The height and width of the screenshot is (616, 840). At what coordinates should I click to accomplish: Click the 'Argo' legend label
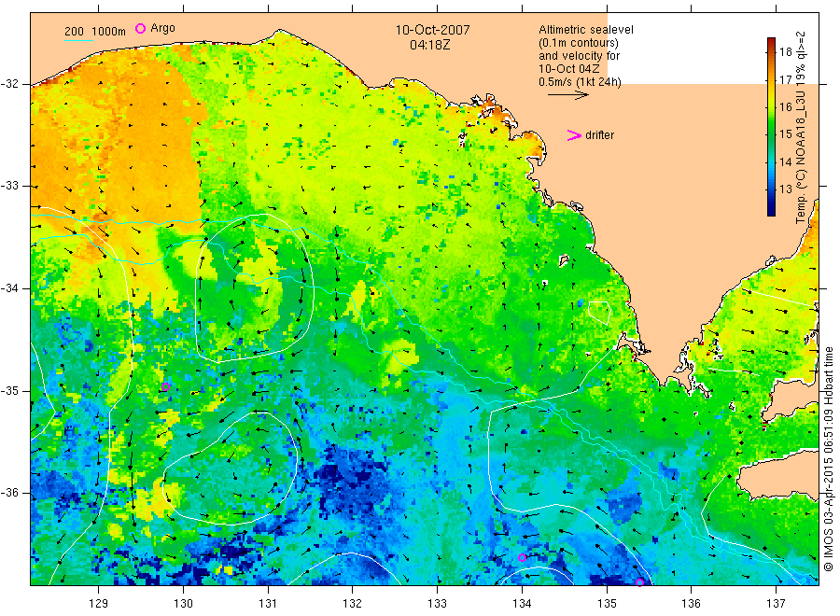[x=162, y=28]
